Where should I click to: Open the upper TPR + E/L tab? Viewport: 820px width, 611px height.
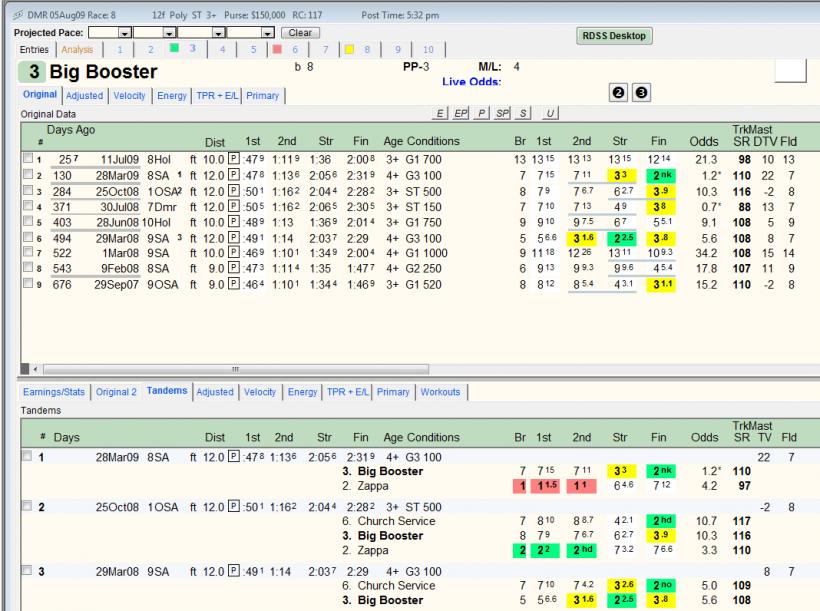coord(217,96)
